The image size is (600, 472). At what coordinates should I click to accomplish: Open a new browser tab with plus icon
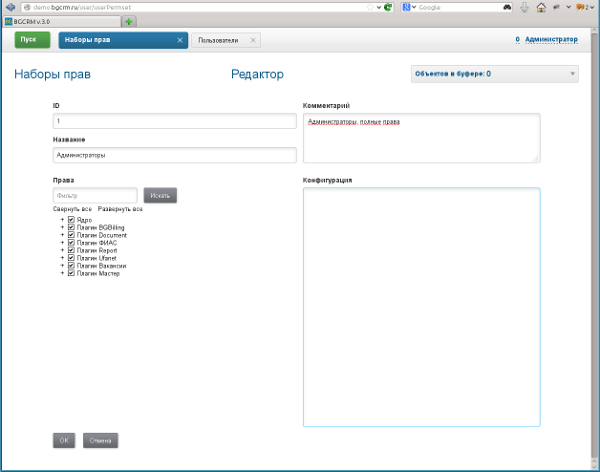click(x=130, y=21)
